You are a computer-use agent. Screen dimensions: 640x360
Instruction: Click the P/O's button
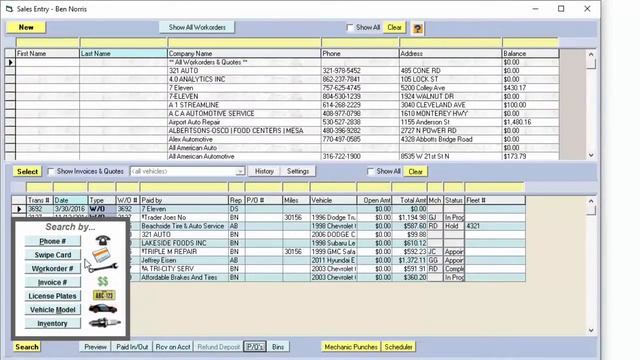[x=255, y=347]
